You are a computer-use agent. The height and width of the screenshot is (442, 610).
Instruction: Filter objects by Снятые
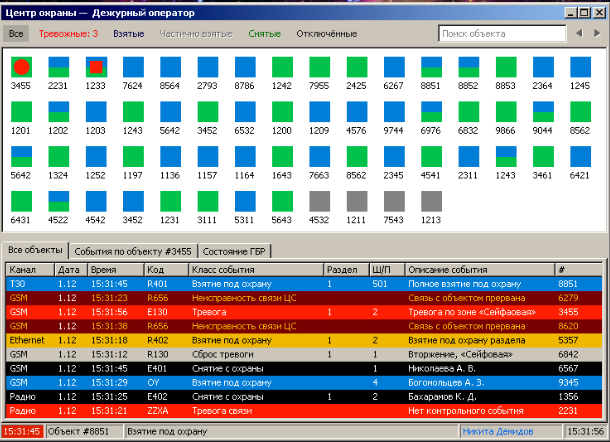[265, 34]
